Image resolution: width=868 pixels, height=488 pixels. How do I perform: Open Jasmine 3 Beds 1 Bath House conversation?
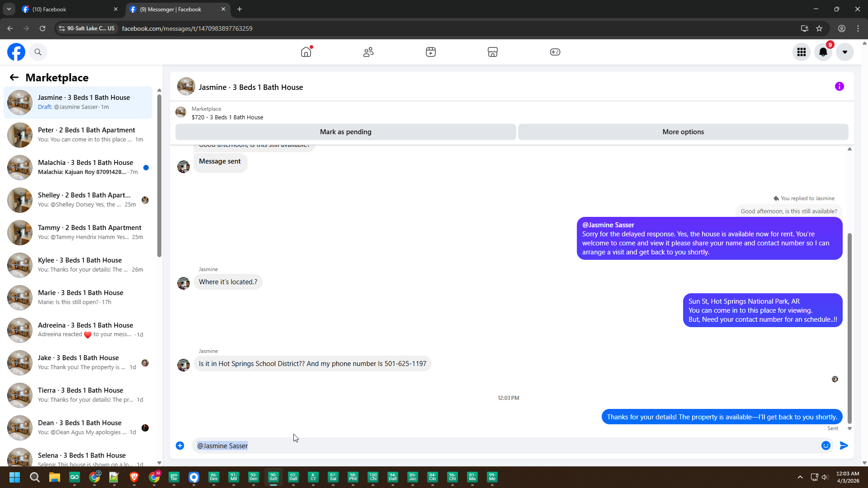pos(78,103)
